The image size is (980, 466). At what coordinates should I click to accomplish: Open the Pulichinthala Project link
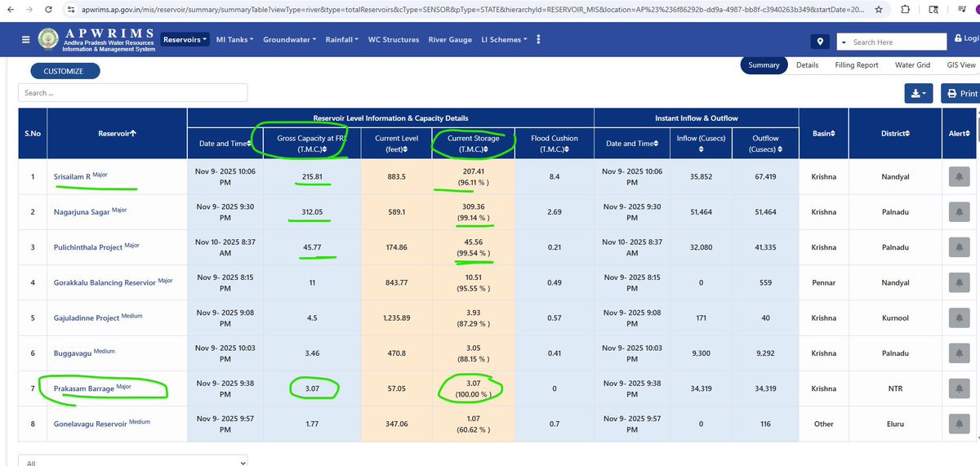(x=87, y=247)
